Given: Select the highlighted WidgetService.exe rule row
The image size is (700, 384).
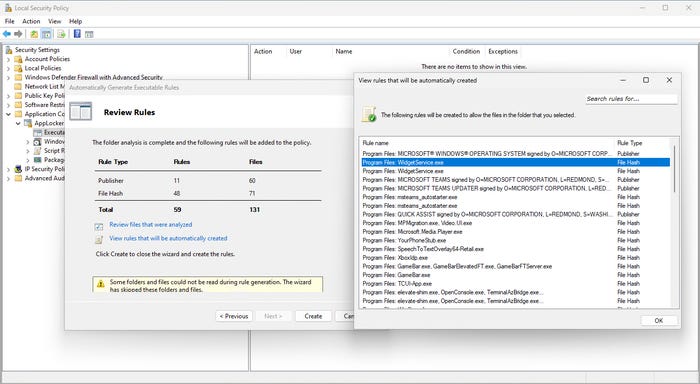Looking at the screenshot, I should point(516,163).
